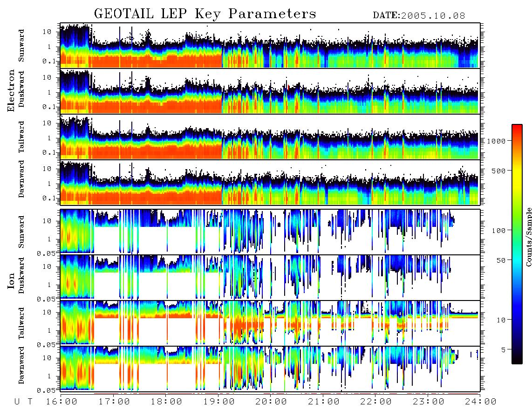This screenshot has height=410, width=532.
Task: Click the Ion Sunward spectrogram panel
Action: tap(270, 232)
